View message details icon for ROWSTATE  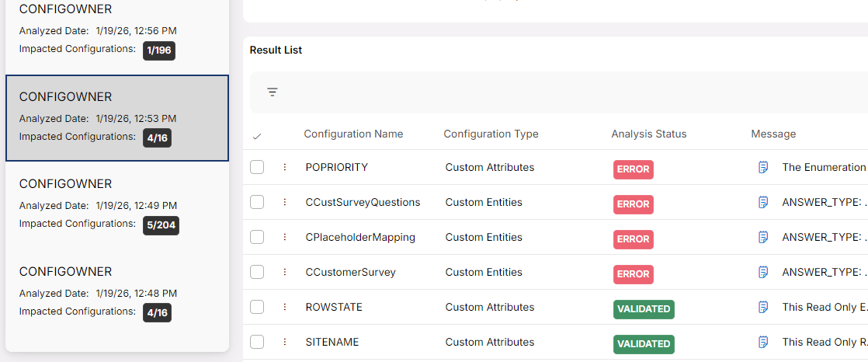point(763,307)
